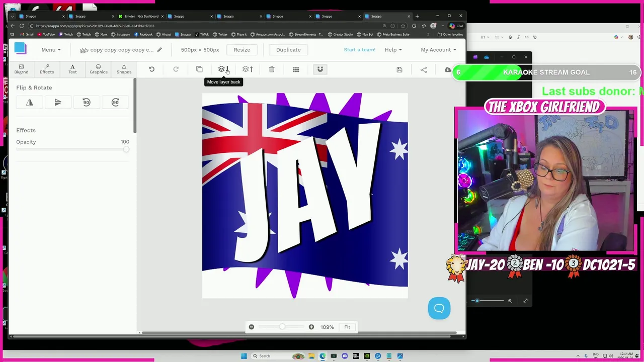Screen dimensions: 644x362
Task: Share the graphic via share icon
Action: pos(424,70)
